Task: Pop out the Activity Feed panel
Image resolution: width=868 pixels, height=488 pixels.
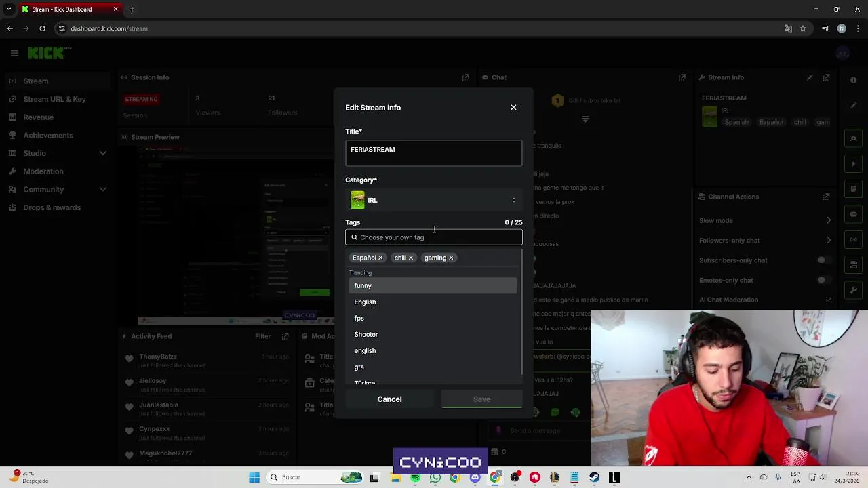Action: point(285,336)
